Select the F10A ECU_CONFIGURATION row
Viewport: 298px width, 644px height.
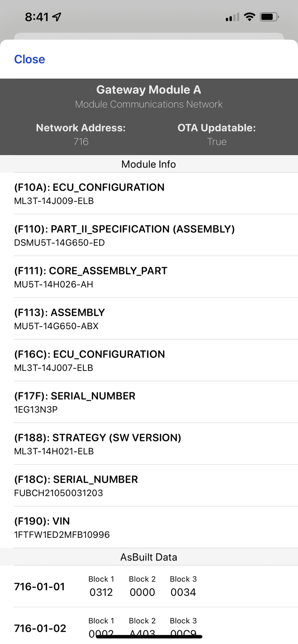pos(149,193)
